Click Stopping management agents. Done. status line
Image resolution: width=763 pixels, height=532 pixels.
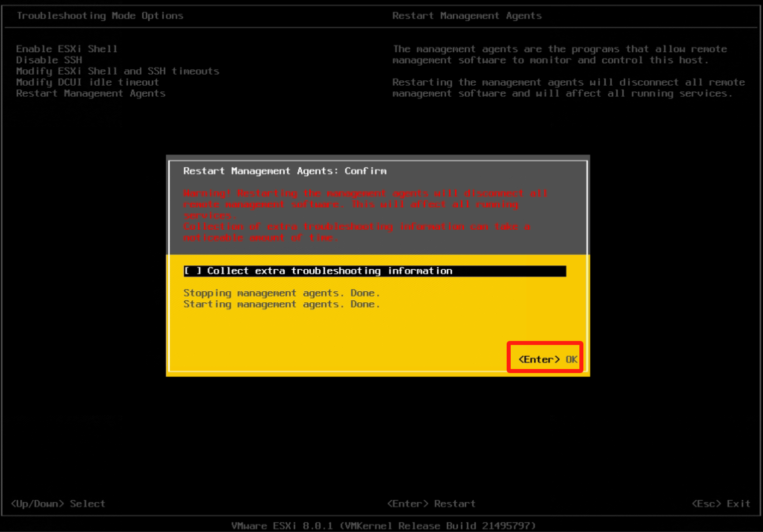(x=281, y=293)
